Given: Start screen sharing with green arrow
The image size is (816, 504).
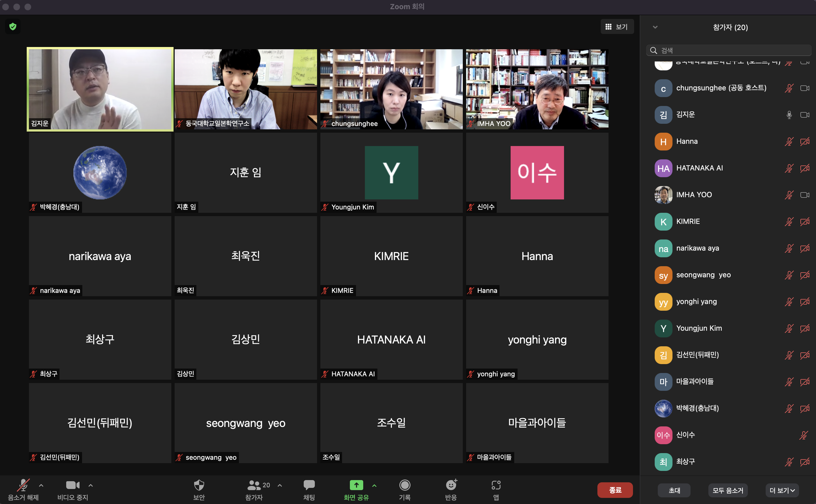Looking at the screenshot, I should [356, 485].
